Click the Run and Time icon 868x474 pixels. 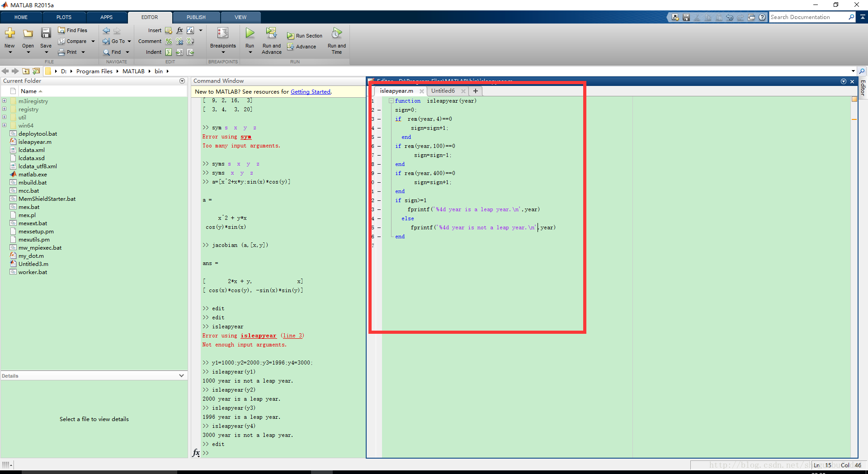[337, 33]
